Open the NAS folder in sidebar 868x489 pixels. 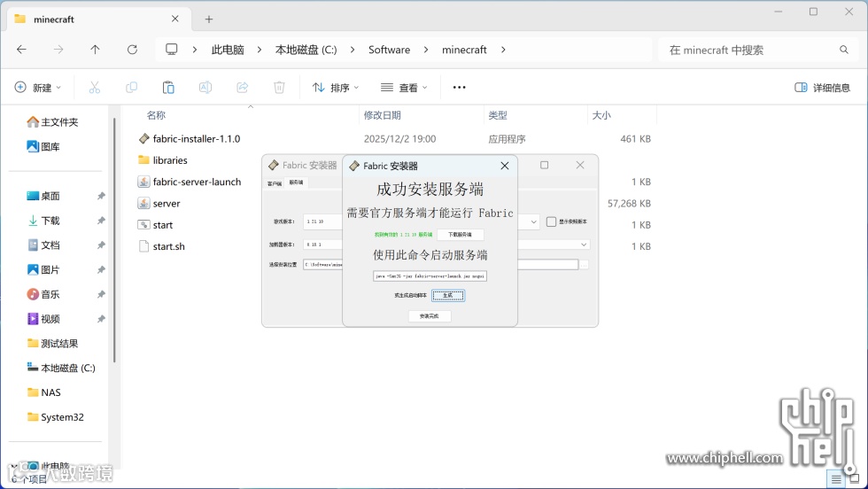tap(43, 392)
